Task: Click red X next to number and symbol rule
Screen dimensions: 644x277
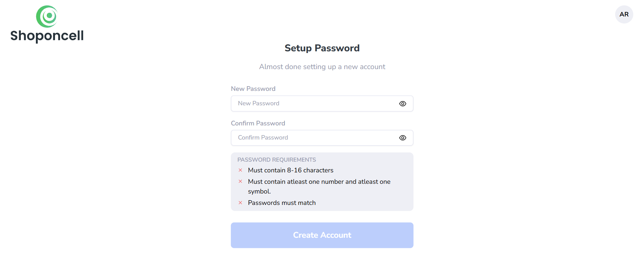Action: 240,181
